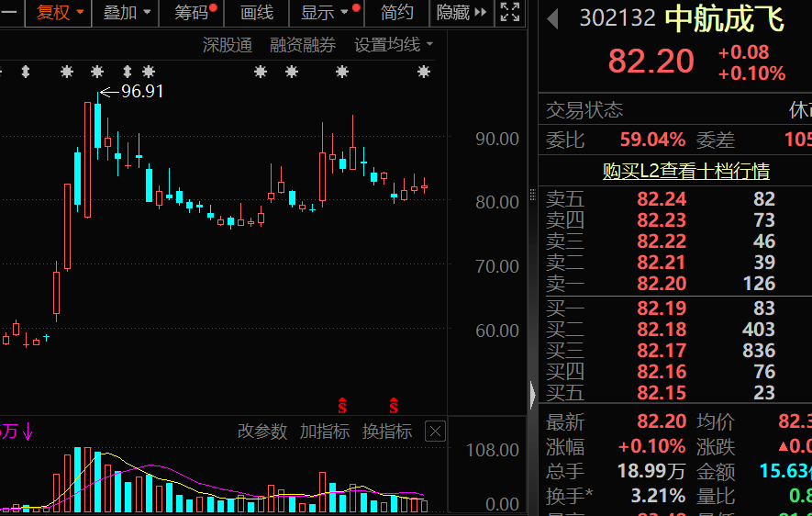Click 改参数 to change parameters
This screenshot has width=812, height=516.
tap(261, 431)
